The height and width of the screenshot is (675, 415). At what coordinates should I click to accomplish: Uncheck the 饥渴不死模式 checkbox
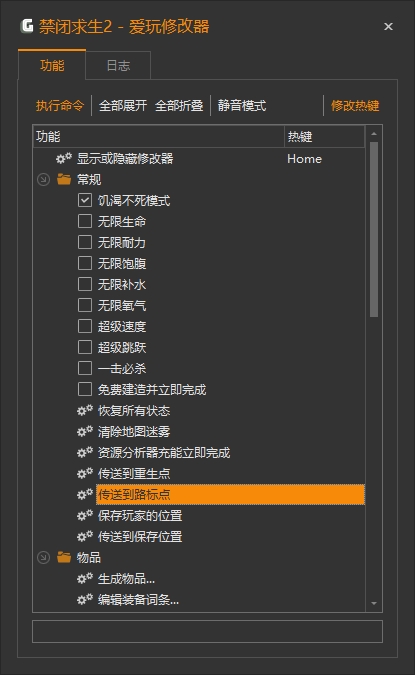pyautogui.click(x=85, y=200)
